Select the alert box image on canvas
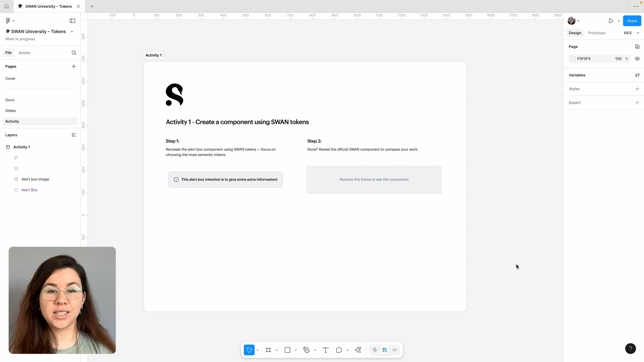Image resolution: width=644 pixels, height=362 pixels. click(x=225, y=179)
